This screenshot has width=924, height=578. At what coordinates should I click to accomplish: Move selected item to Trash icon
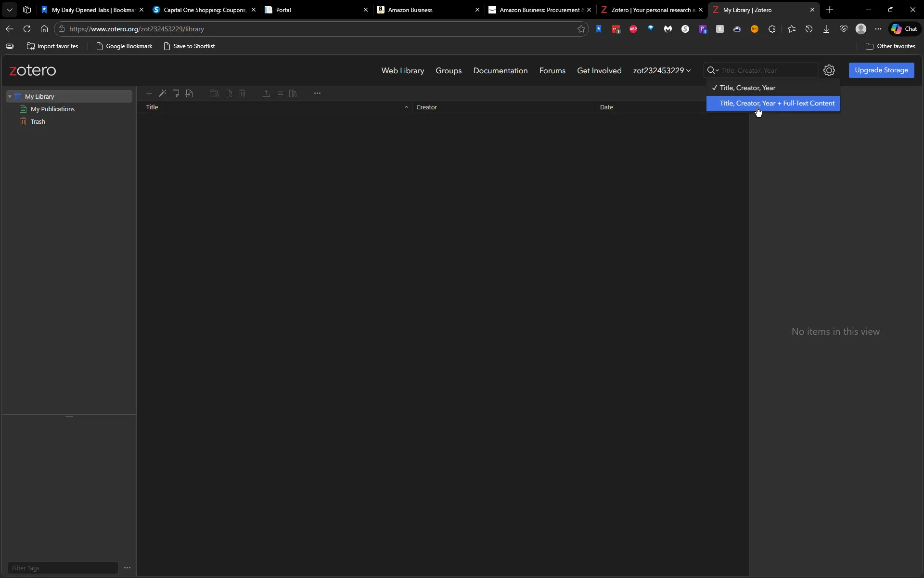pos(243,93)
